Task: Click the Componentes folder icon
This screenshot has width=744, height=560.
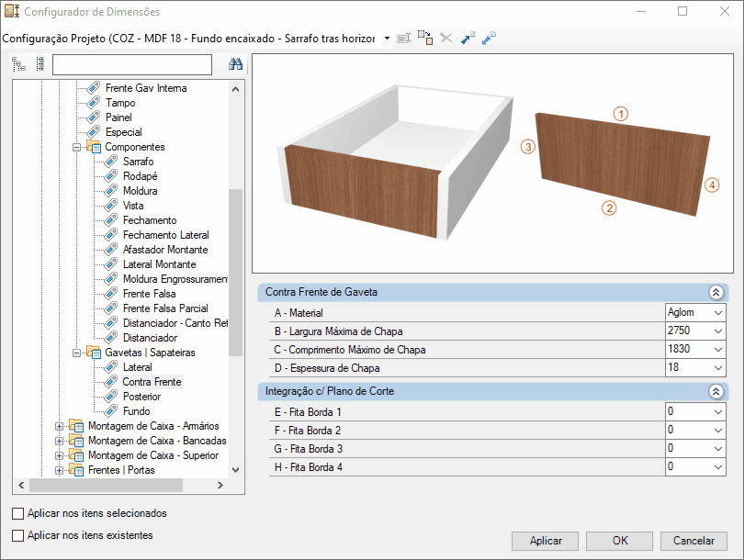Action: point(94,147)
